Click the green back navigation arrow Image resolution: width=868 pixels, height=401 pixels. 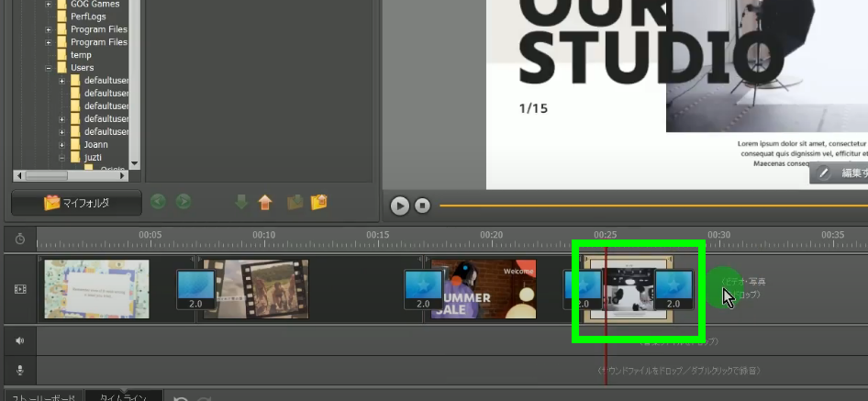[159, 203]
